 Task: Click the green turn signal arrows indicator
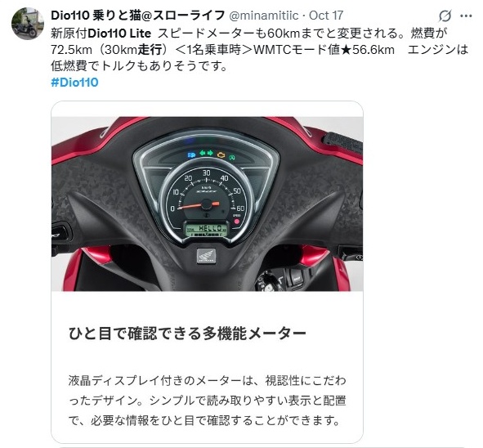pyautogui.click(x=207, y=153)
